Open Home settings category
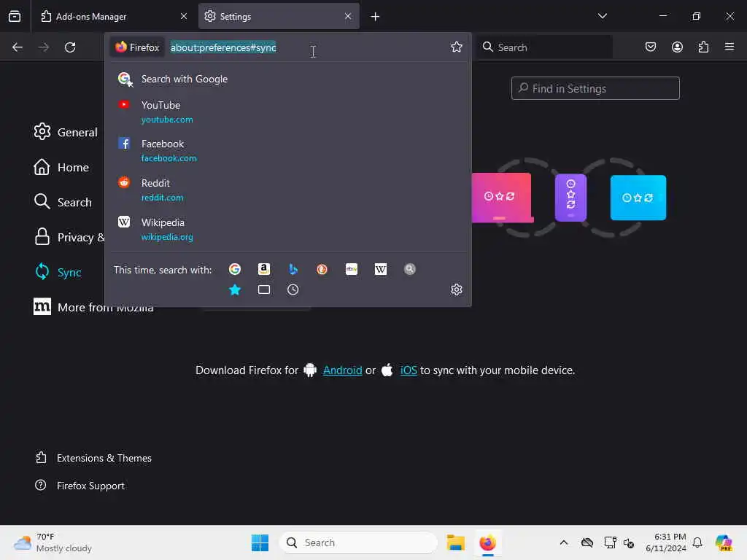 61,167
